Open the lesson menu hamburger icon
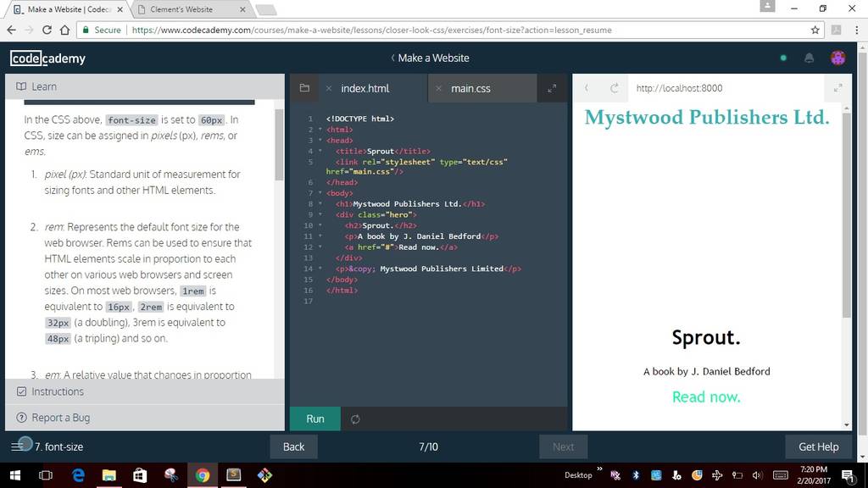This screenshot has width=868, height=488. pos(17,446)
